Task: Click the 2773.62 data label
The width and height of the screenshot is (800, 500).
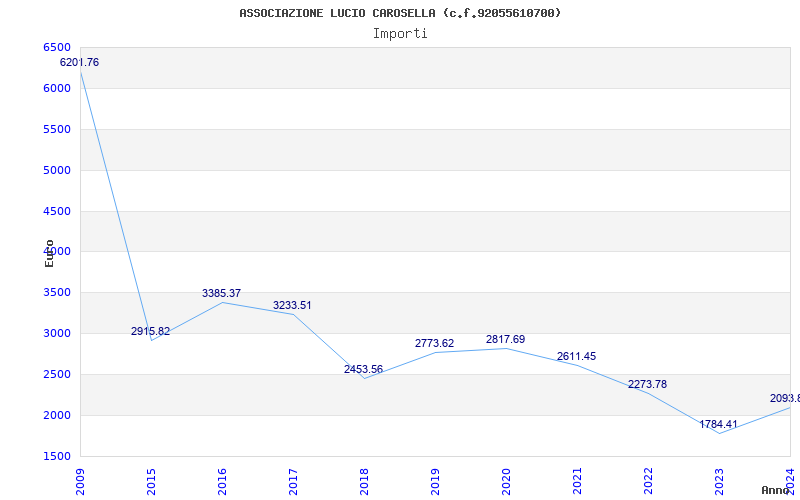Action: (x=434, y=343)
